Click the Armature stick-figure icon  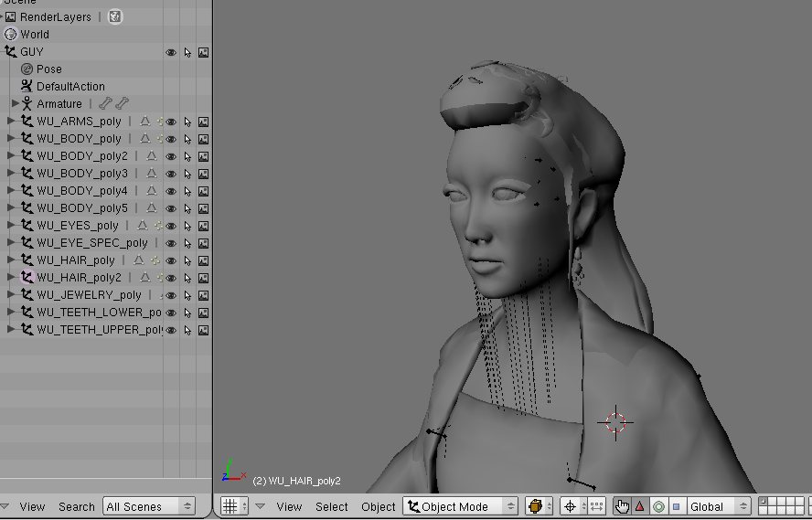point(27,103)
